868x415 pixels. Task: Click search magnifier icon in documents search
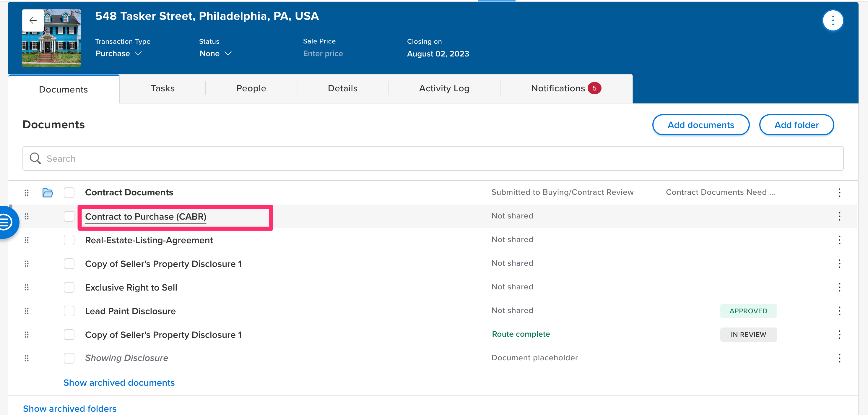click(35, 158)
